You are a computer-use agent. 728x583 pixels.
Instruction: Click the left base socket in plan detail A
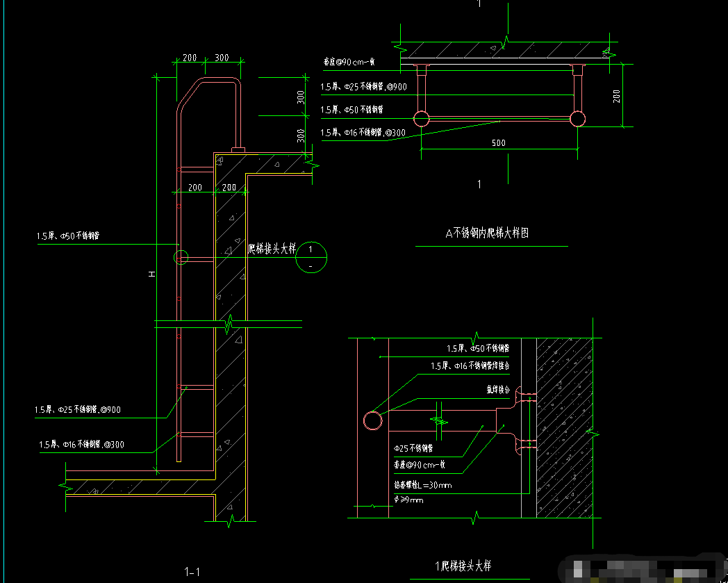click(422, 69)
